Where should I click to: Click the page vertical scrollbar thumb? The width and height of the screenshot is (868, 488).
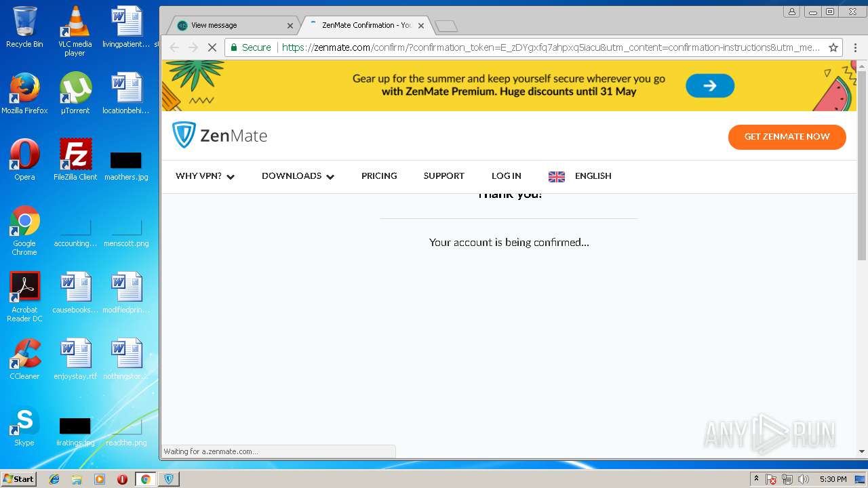pyautogui.click(x=862, y=165)
